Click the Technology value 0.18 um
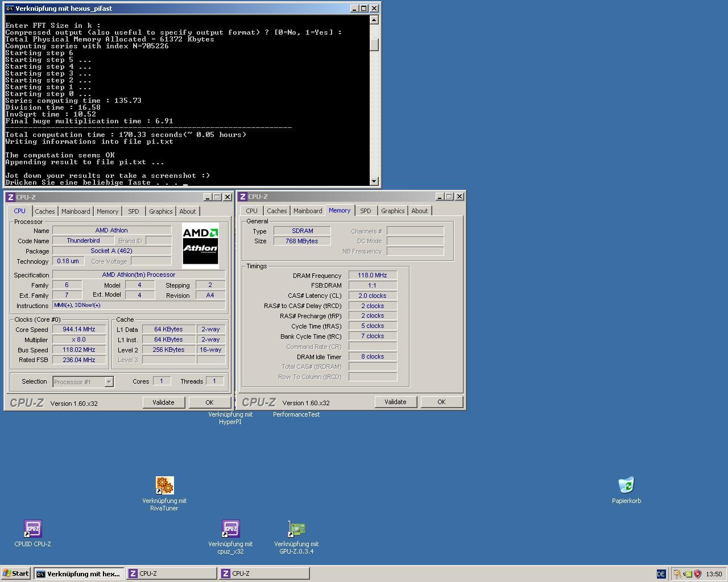728x582 pixels. click(x=68, y=261)
